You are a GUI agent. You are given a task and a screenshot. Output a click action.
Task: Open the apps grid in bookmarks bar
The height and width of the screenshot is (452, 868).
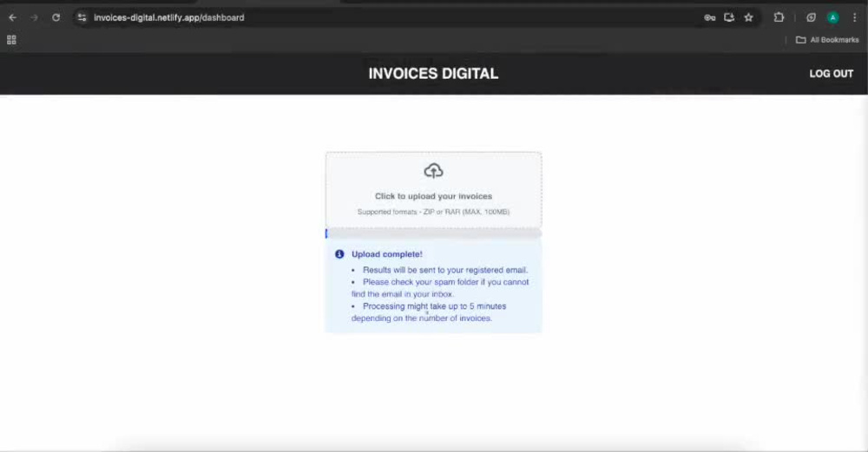11,40
